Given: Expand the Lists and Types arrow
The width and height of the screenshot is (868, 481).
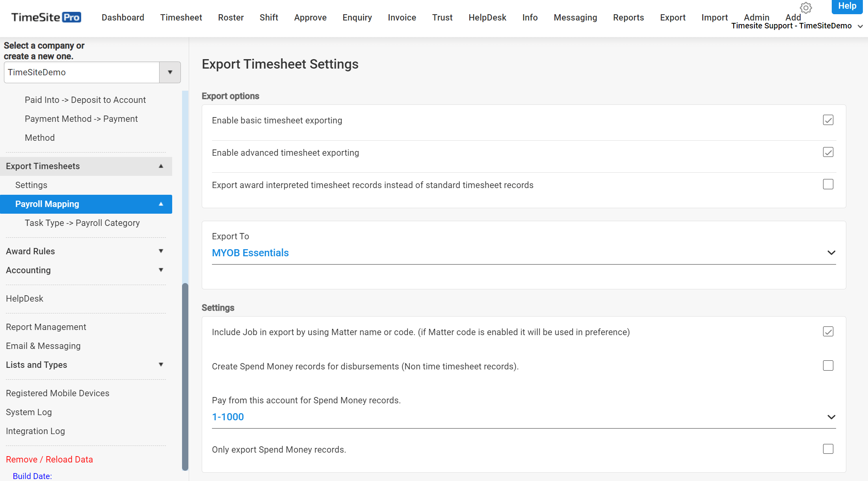Looking at the screenshot, I should (161, 365).
